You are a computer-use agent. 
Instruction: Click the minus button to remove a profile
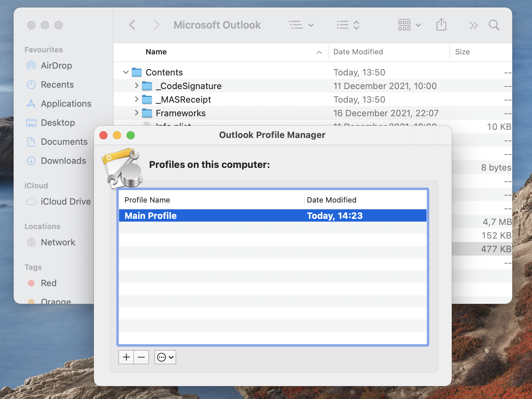(141, 357)
